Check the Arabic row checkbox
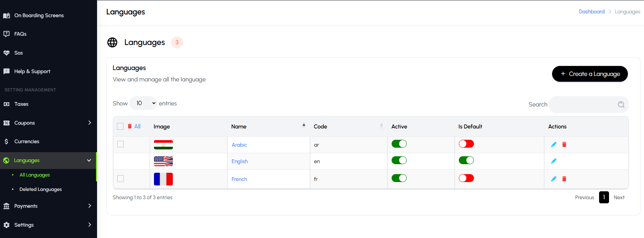644x238 pixels. [121, 144]
